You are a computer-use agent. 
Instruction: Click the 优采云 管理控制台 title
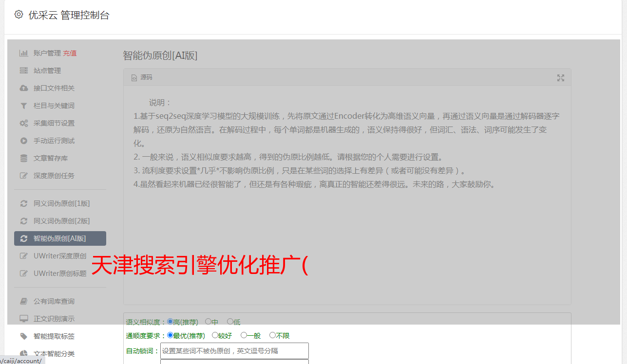point(69,15)
